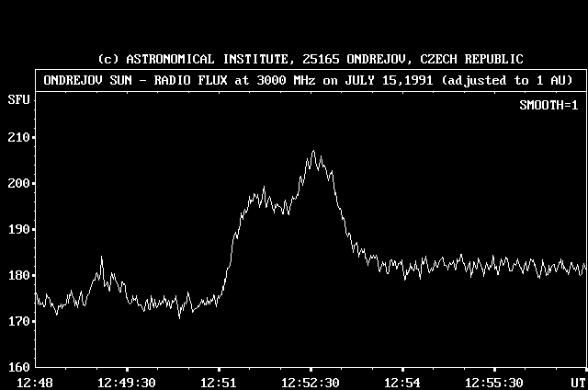Screen dimensions: 588x390
Task: Click the small flux spike near 12:49
Action: pyautogui.click(x=101, y=258)
